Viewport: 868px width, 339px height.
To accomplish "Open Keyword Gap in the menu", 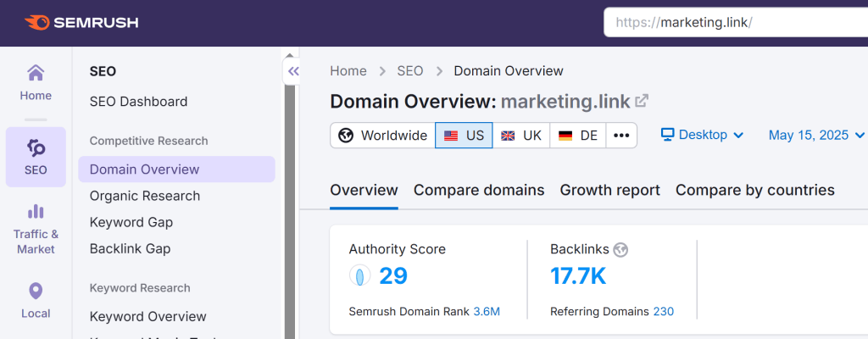I will click(x=131, y=222).
